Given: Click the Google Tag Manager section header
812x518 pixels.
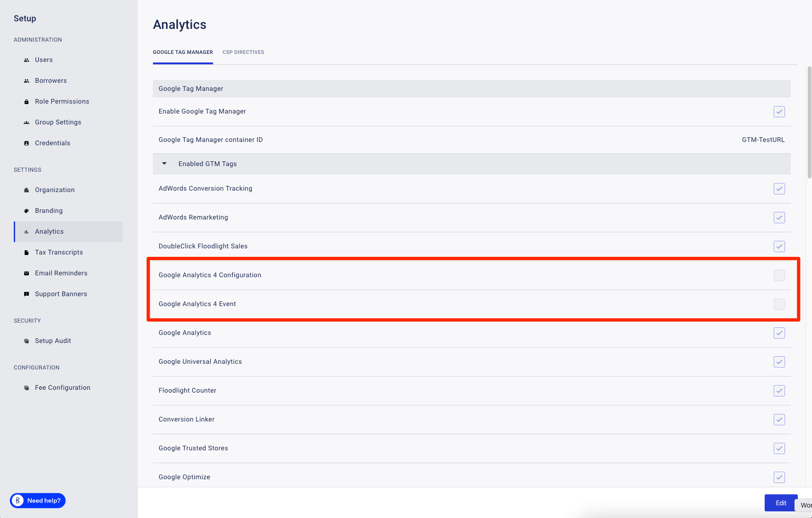Looking at the screenshot, I should pos(472,89).
